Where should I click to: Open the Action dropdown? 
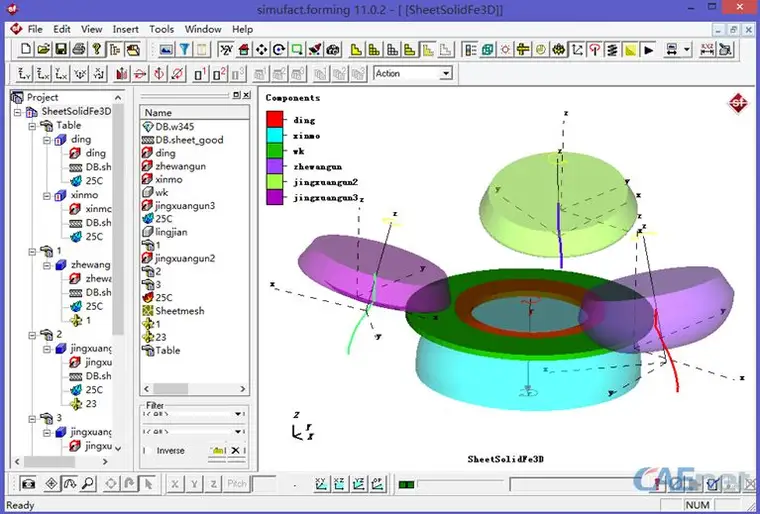[446, 74]
